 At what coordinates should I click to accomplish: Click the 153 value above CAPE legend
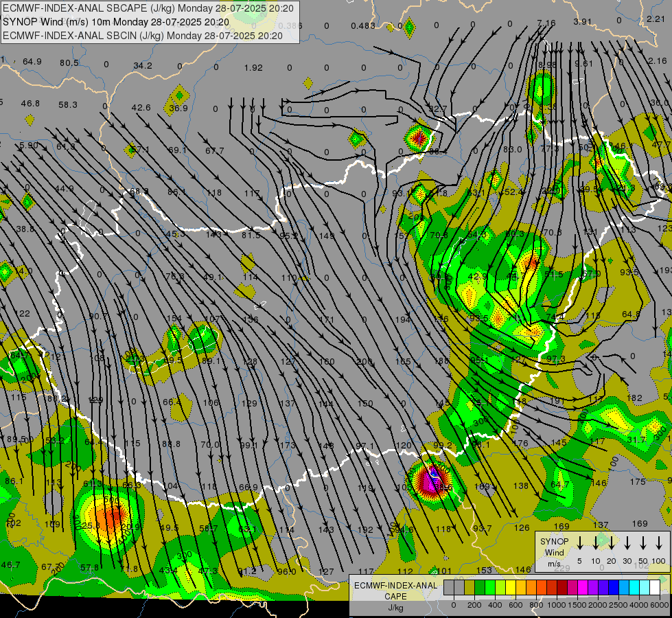pyautogui.click(x=484, y=570)
